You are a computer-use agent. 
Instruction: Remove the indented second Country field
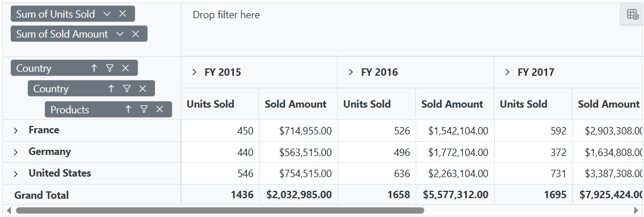142,89
